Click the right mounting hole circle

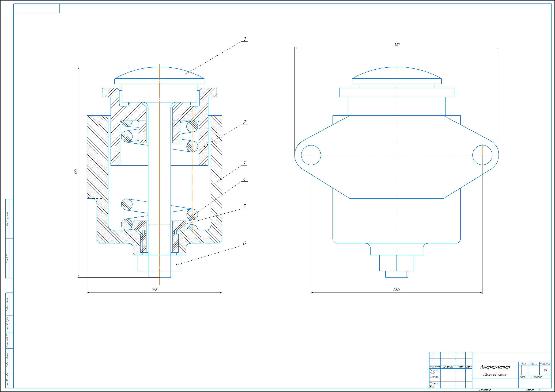(x=482, y=155)
